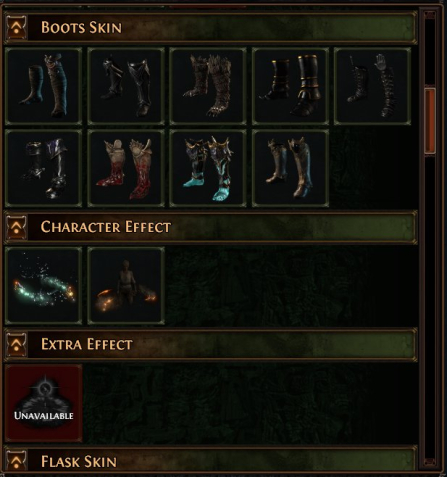
Task: Click the Character Effect header bar
Action: click(210, 227)
